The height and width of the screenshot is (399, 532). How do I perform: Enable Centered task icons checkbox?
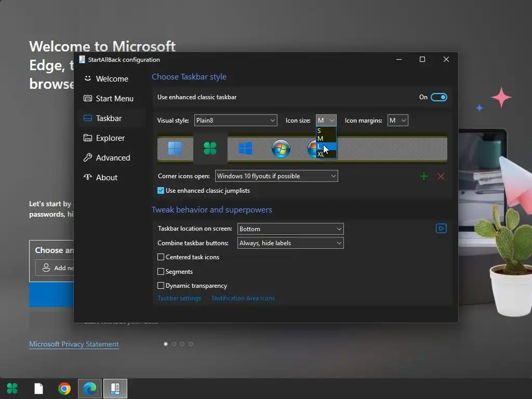[161, 257]
